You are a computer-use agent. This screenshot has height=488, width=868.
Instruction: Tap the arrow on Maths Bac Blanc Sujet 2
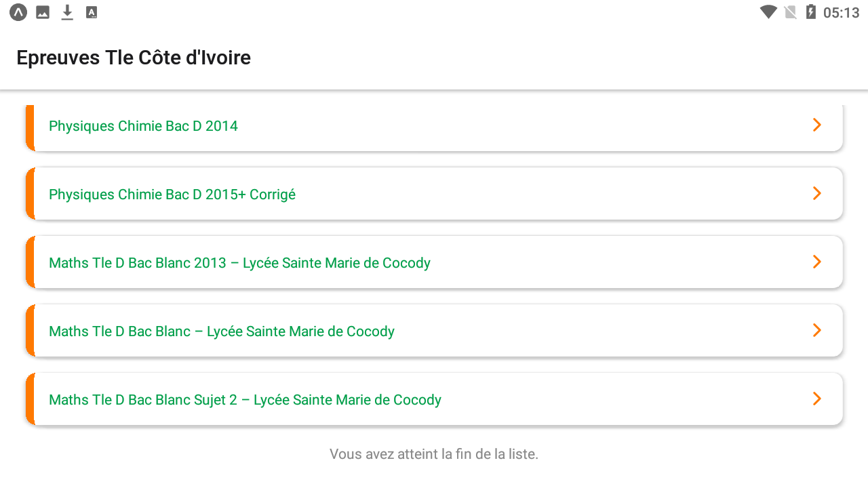817,399
